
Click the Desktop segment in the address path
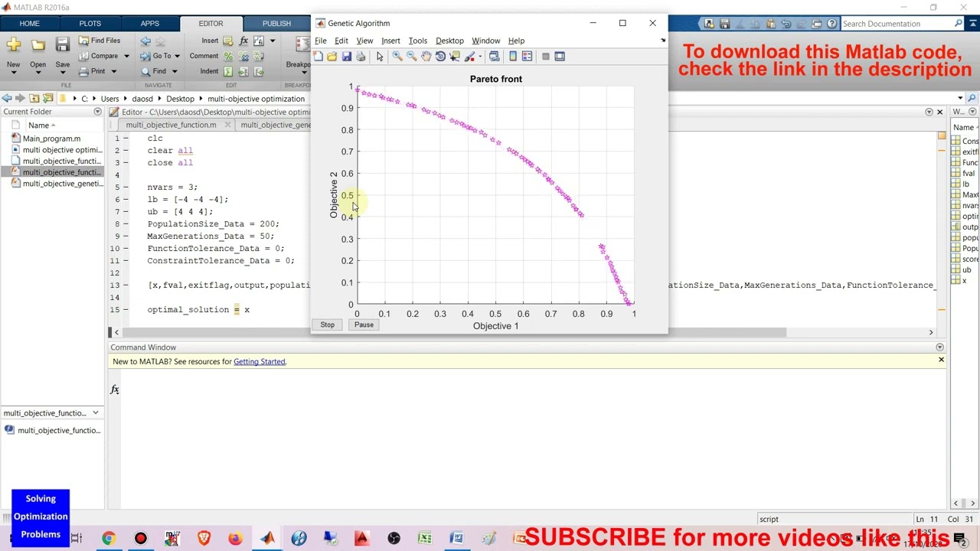[x=180, y=99]
